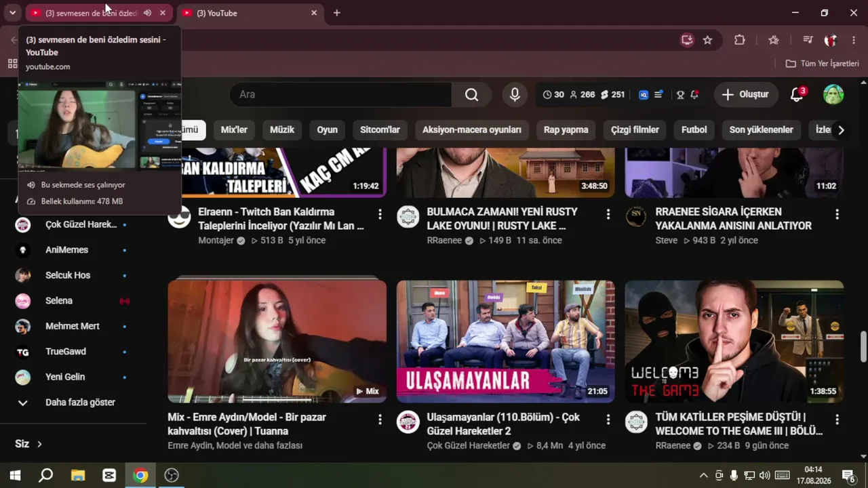Open the "Bir pazar kahvaltısı" mix thumbnail
This screenshot has height=488, width=868.
click(x=277, y=342)
